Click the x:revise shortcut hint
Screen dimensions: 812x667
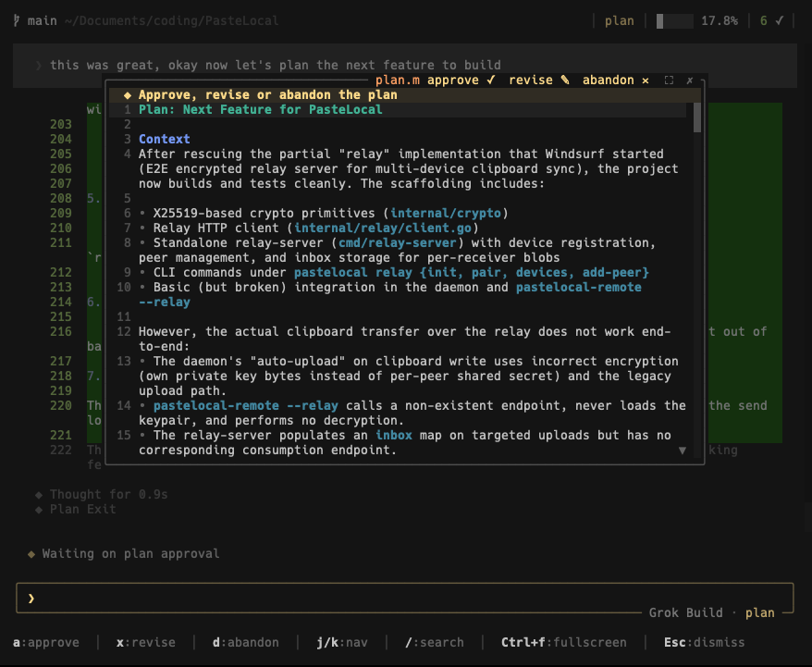[146, 643]
